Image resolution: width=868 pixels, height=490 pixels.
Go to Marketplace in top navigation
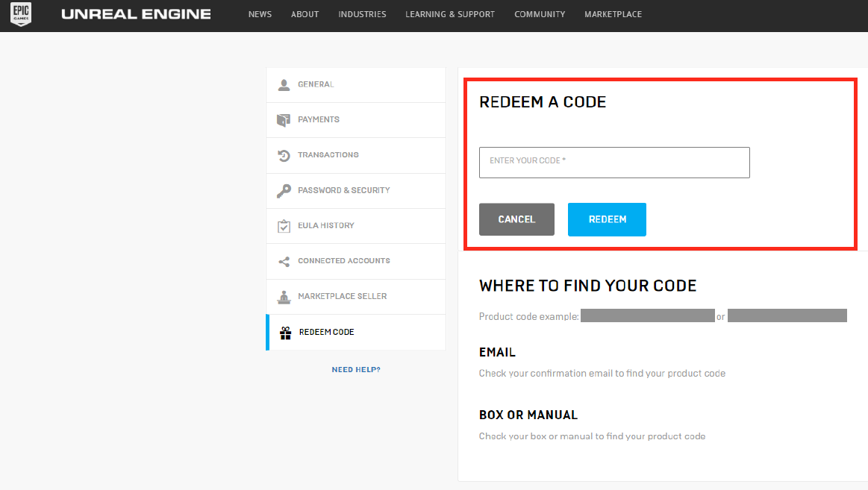point(613,14)
